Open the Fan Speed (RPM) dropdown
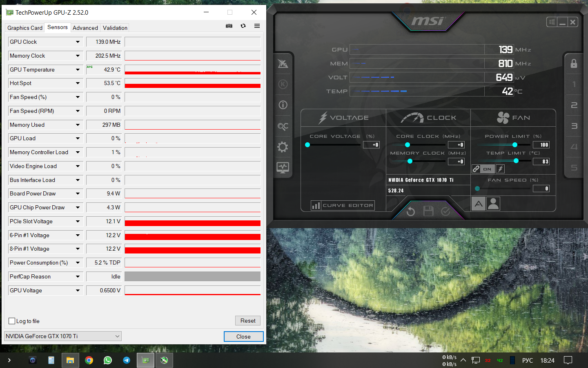 pyautogui.click(x=78, y=111)
